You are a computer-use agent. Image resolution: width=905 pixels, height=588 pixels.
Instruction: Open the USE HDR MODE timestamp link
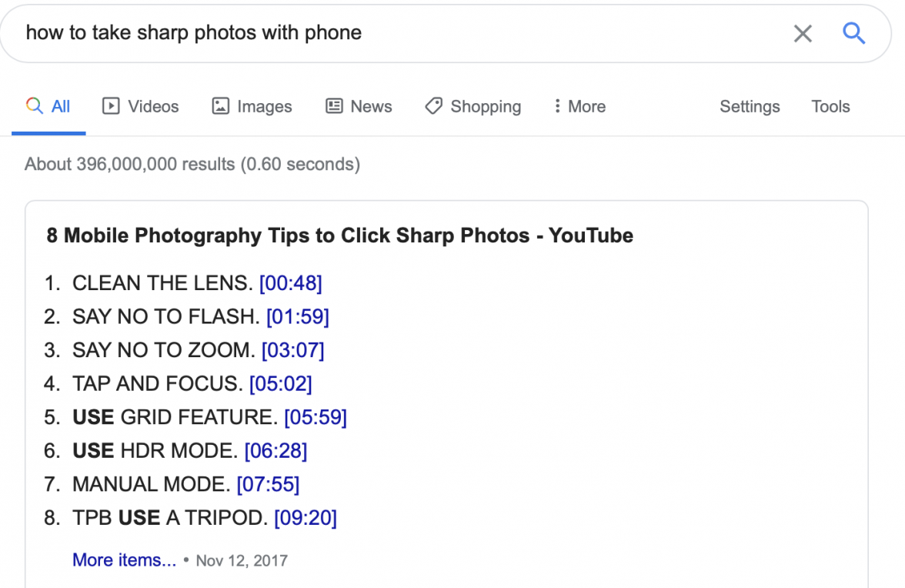tap(275, 451)
